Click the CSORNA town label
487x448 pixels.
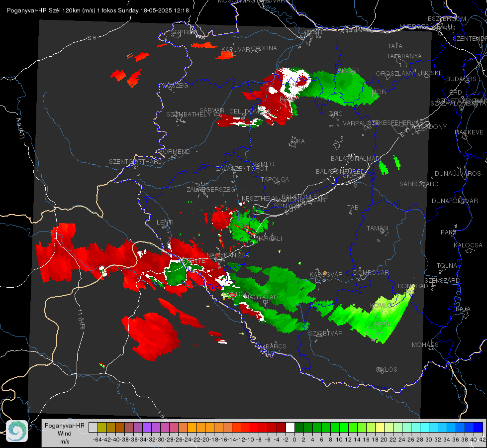pyautogui.click(x=264, y=48)
